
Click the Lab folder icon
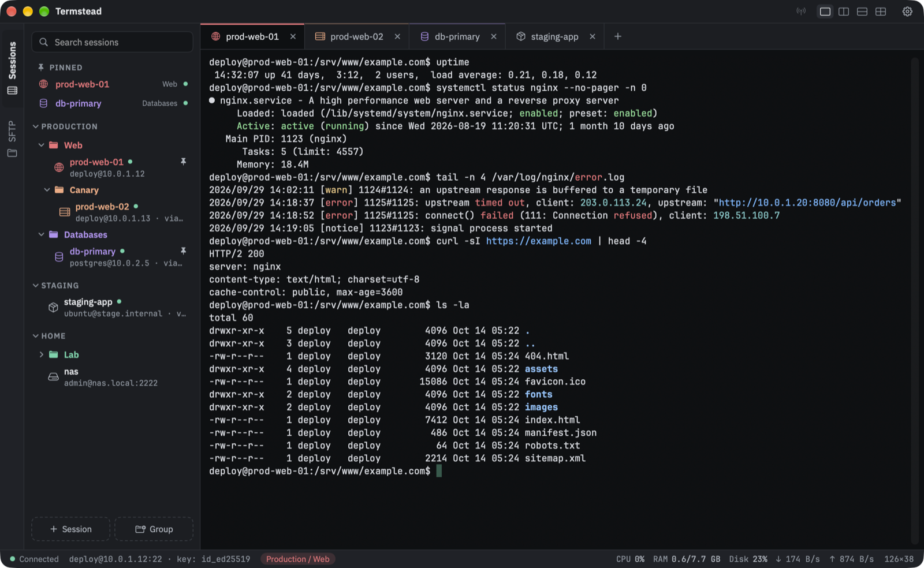point(54,354)
